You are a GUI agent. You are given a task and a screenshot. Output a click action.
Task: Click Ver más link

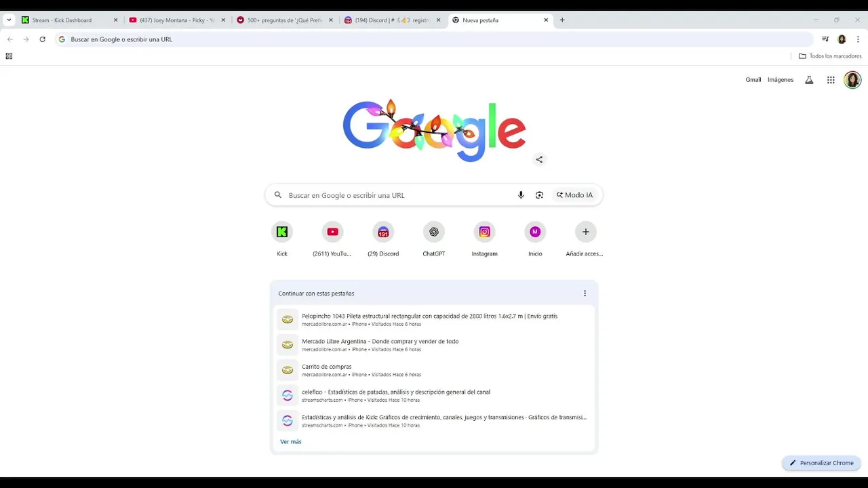pyautogui.click(x=291, y=442)
